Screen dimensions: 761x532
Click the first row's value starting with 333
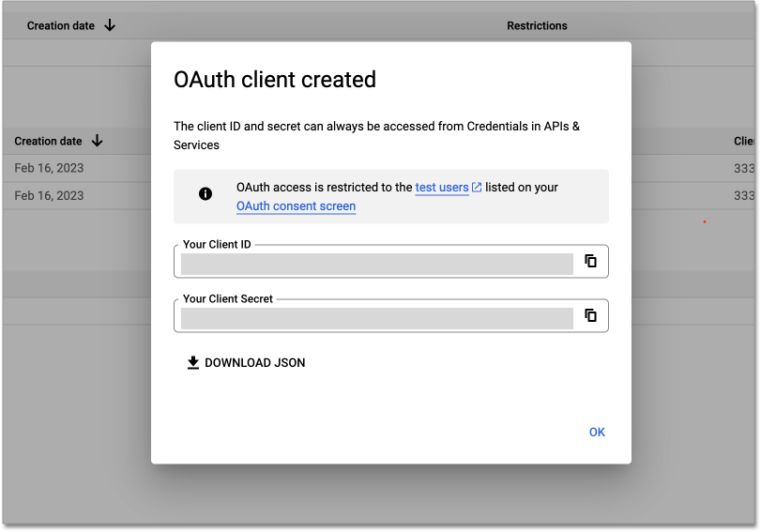[x=743, y=169]
